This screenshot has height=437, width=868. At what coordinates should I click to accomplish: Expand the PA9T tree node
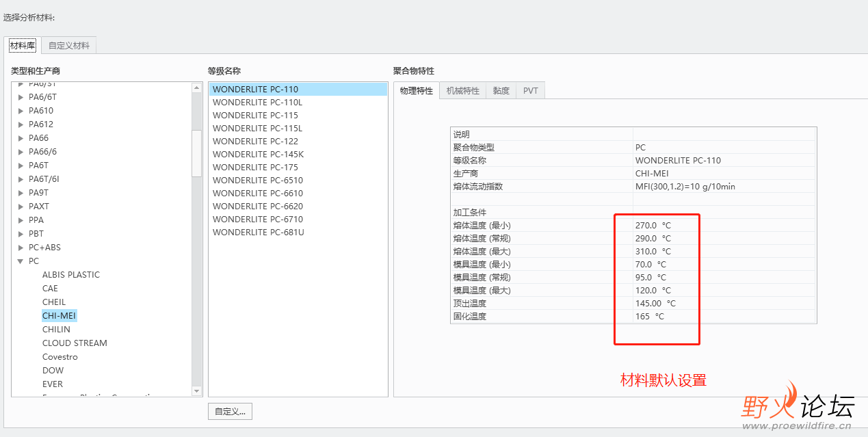21,193
